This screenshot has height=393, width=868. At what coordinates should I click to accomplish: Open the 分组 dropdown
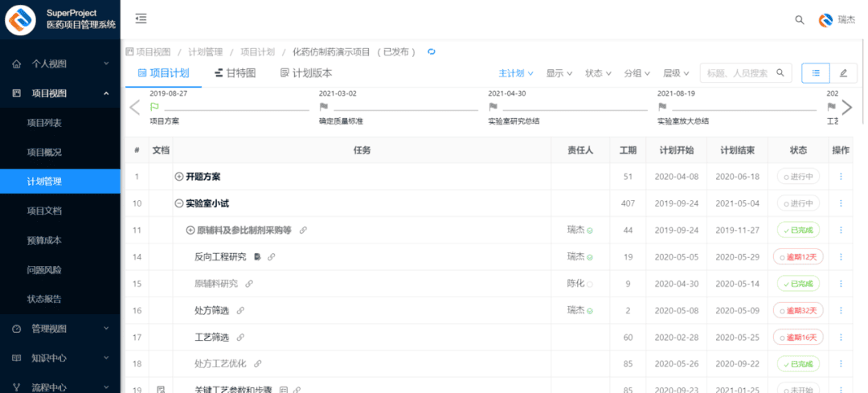(637, 73)
